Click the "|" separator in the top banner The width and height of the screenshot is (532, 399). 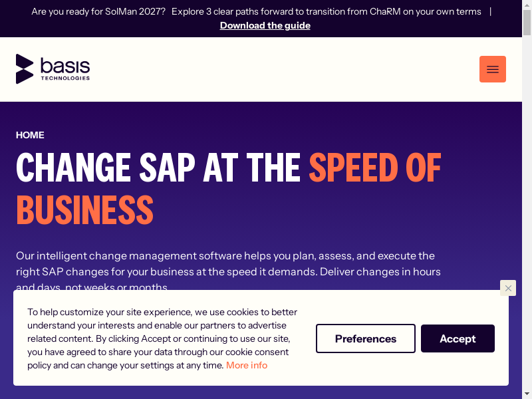490,11
